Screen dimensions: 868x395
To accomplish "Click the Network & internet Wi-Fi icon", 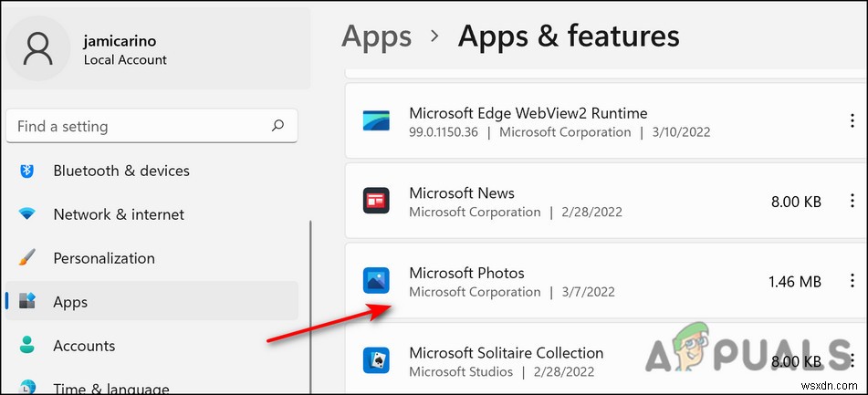I will [x=27, y=214].
